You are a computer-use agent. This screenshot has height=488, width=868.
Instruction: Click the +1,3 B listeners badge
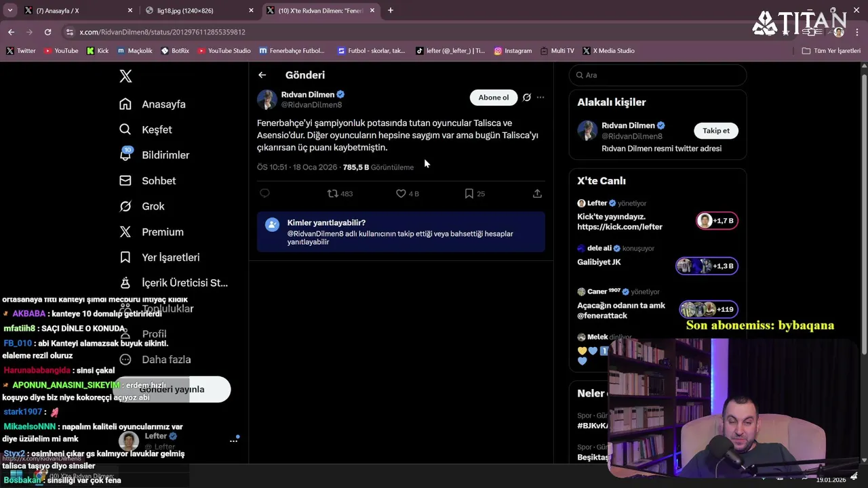(707, 266)
